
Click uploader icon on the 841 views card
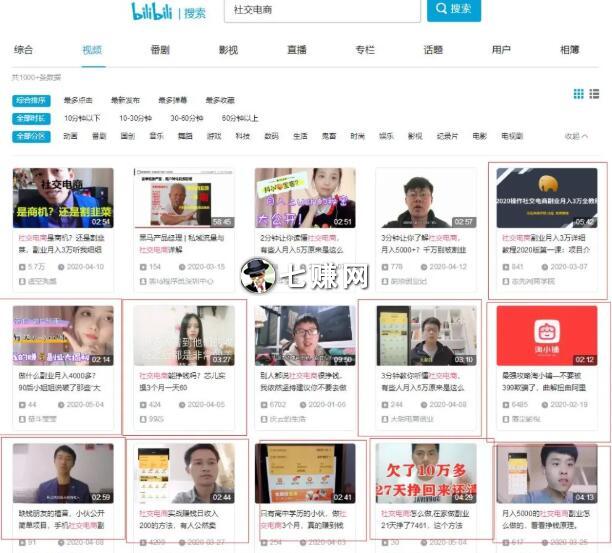click(506, 281)
